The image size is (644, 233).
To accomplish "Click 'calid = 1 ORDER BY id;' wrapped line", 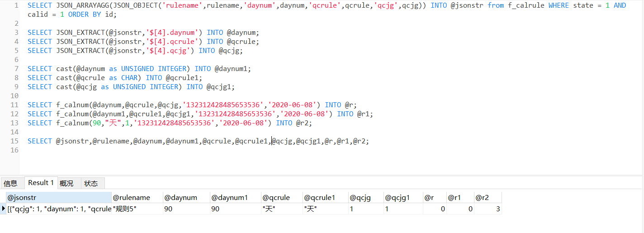I will (72, 14).
